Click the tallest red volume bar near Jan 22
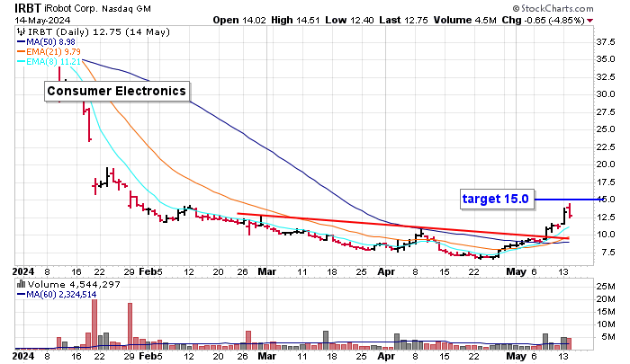This screenshot has width=630, height=364. click(94, 324)
